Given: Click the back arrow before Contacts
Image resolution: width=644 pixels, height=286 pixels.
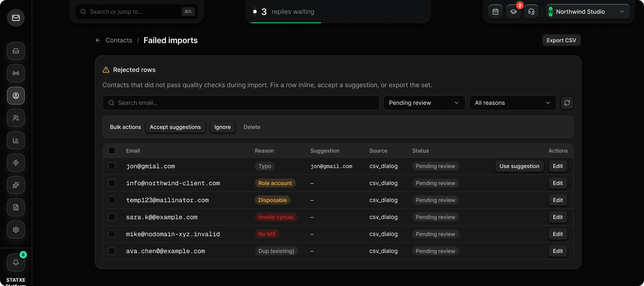Looking at the screenshot, I should pyautogui.click(x=98, y=40).
